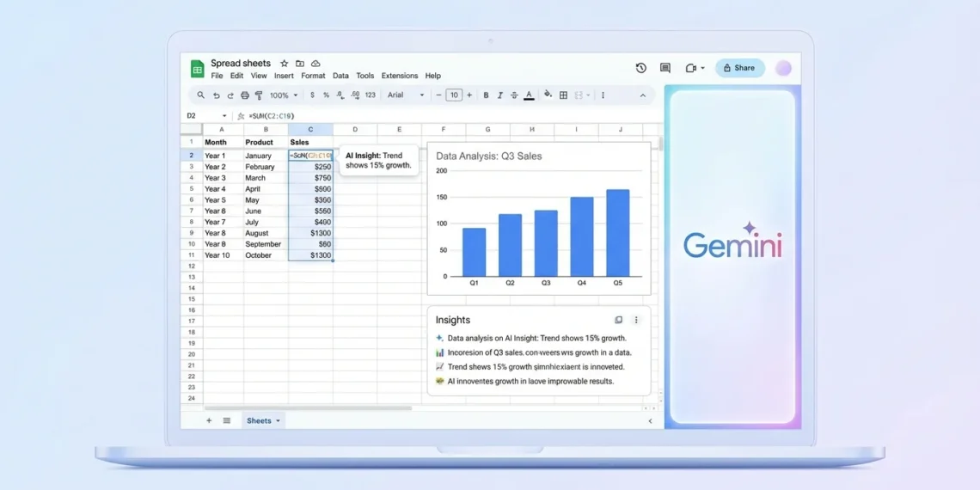
Task: Collapse the toolbar with the chevron
Action: 642,95
